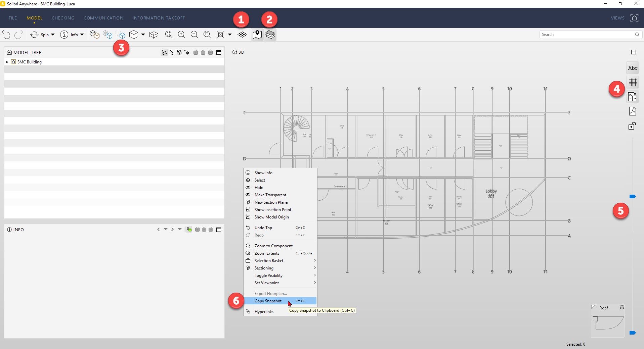The width and height of the screenshot is (644, 349).
Task: Activate the Spin navigation tool
Action: 39,35
